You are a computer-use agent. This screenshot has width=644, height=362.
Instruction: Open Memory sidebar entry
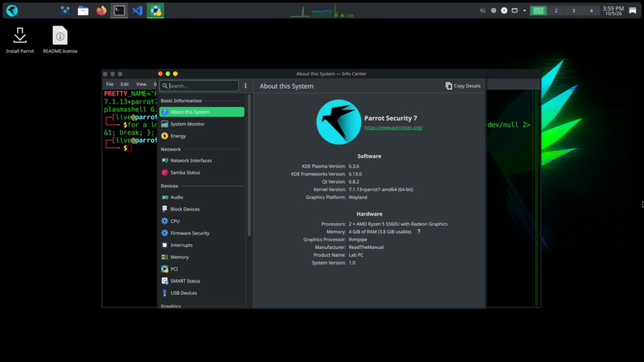pos(202,257)
